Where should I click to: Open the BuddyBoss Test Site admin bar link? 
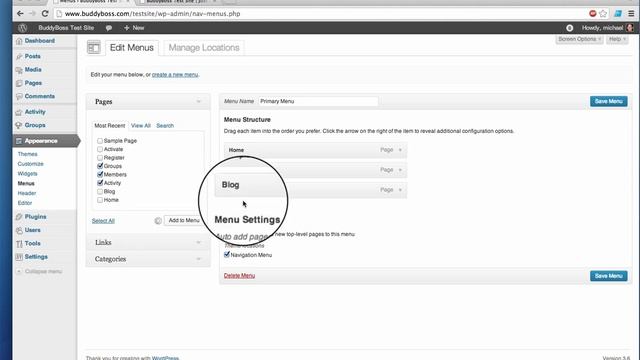click(66, 28)
